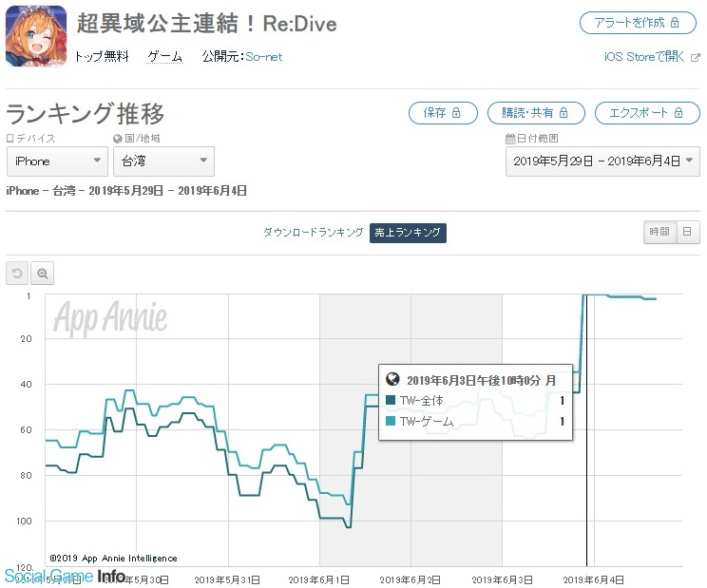The width and height of the screenshot is (707, 588).
Task: Click the Princess Connect app icon thumbnail
Action: click(x=36, y=36)
